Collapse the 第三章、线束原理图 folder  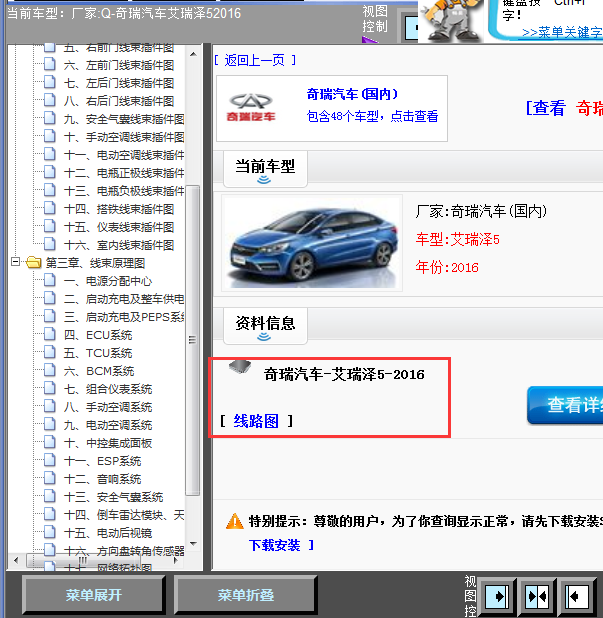point(15,262)
